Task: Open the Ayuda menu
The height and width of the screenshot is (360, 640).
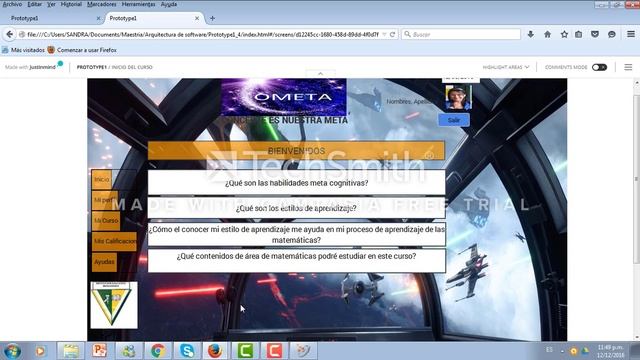Action: 169,4
